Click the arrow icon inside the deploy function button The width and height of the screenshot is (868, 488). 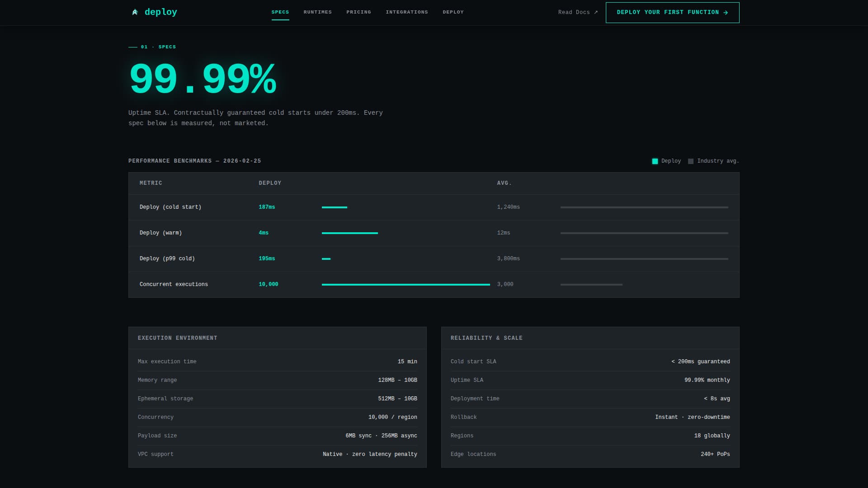(x=726, y=12)
